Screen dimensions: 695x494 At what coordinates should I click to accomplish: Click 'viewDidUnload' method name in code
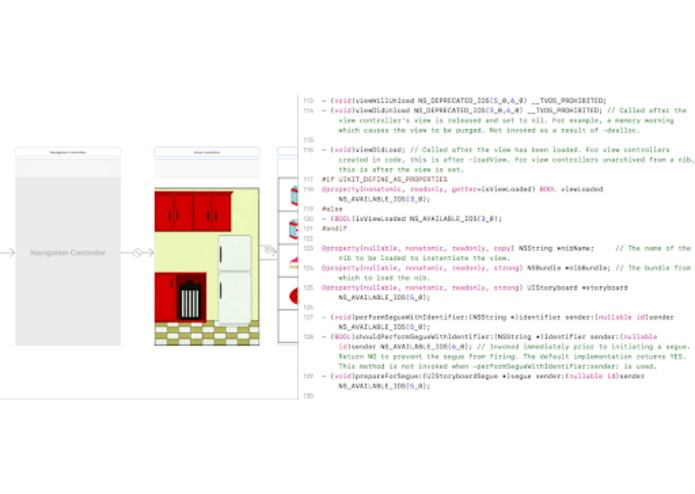click(x=383, y=110)
